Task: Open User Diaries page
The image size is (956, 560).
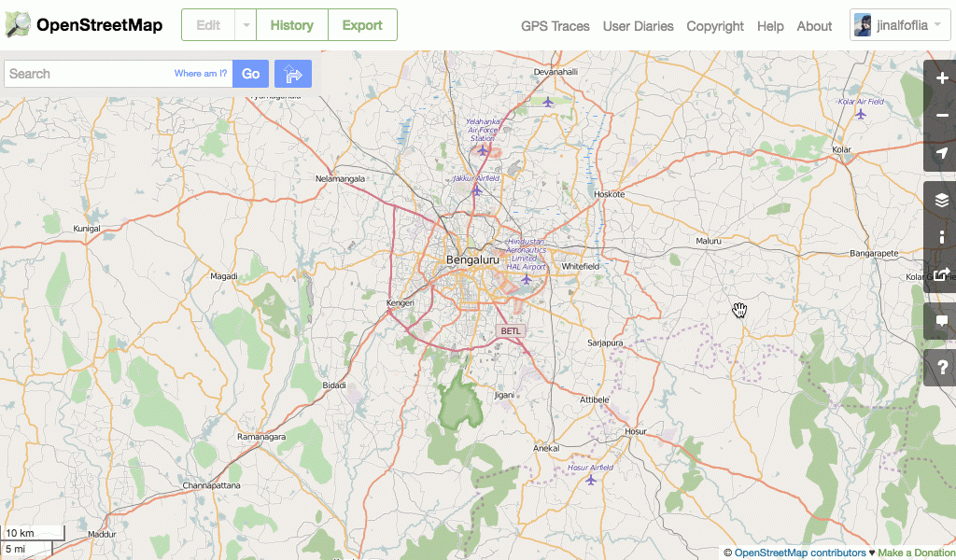Action: point(638,26)
